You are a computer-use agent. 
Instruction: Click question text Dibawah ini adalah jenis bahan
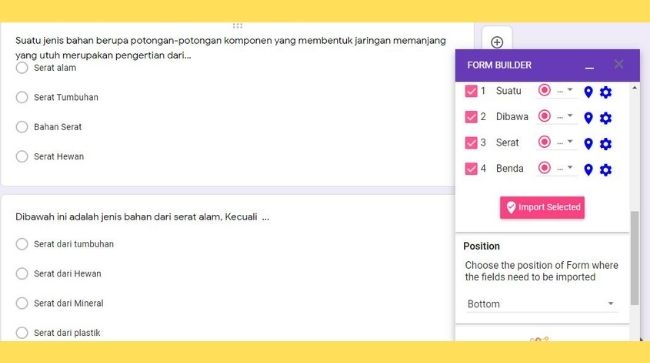(x=142, y=217)
